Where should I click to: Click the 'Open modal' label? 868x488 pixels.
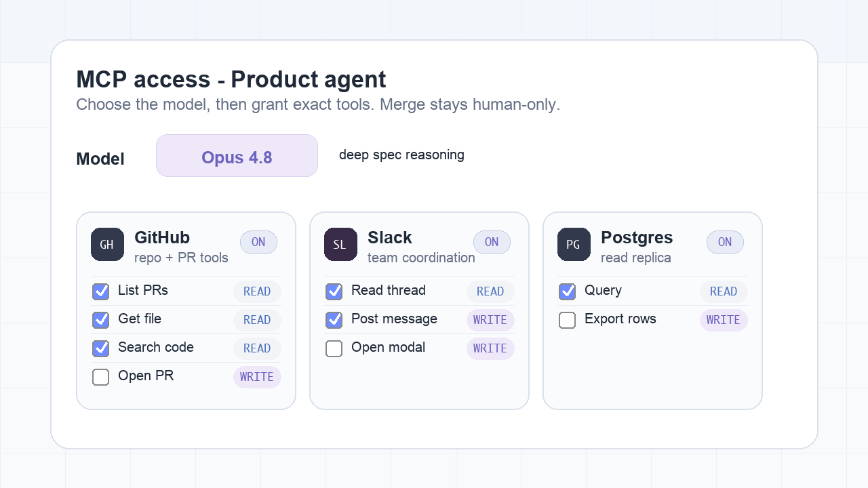click(388, 347)
